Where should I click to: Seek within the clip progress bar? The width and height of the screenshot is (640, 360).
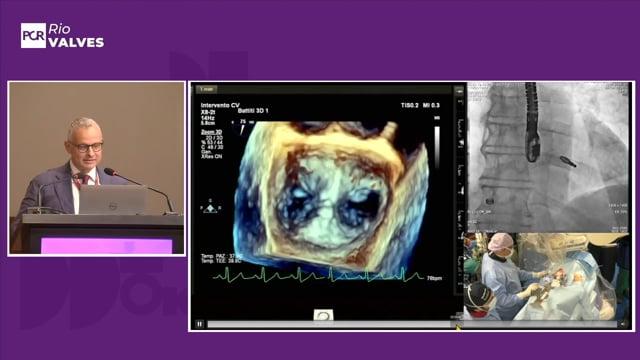(x=412, y=324)
